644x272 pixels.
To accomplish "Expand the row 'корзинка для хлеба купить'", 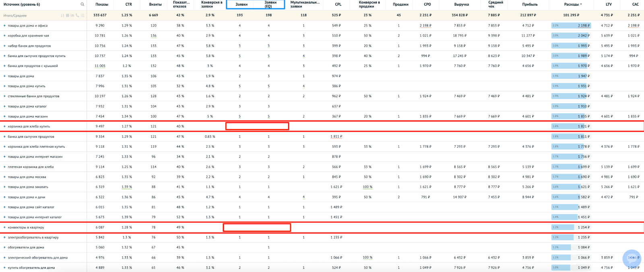I will [4, 127].
